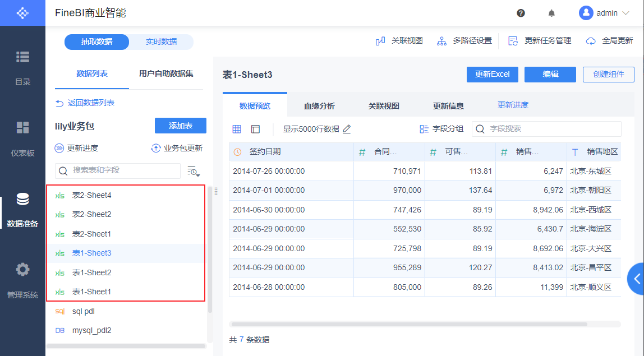Click the admin user avatar icon

pyautogui.click(x=586, y=13)
